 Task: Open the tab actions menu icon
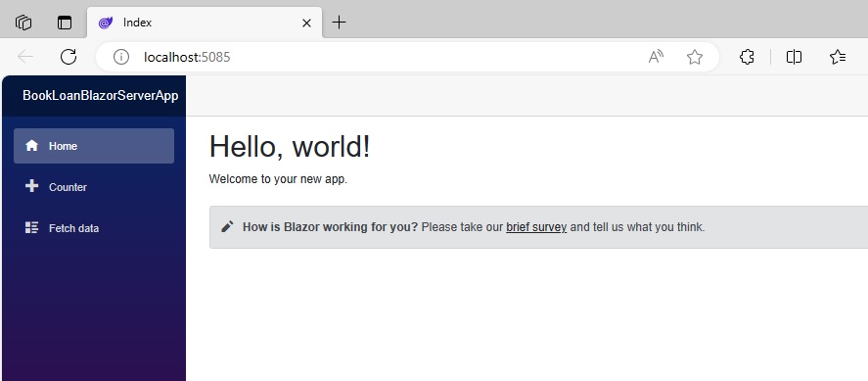65,23
